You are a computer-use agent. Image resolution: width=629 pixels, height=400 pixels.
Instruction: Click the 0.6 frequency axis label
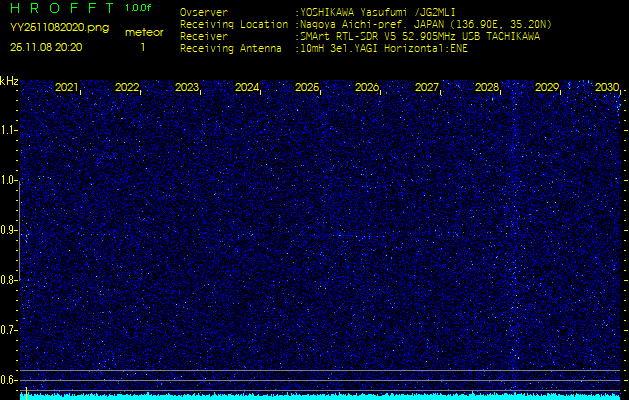point(9,380)
